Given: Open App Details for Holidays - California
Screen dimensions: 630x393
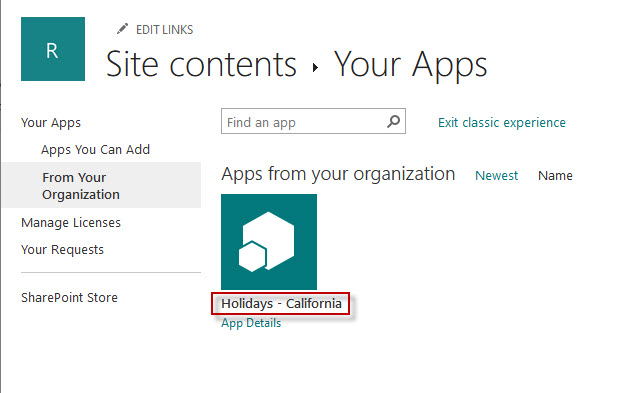Looking at the screenshot, I should coord(251,323).
